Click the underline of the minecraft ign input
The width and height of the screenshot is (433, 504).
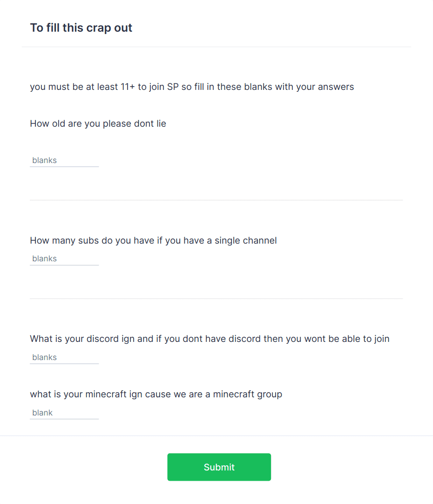(64, 419)
